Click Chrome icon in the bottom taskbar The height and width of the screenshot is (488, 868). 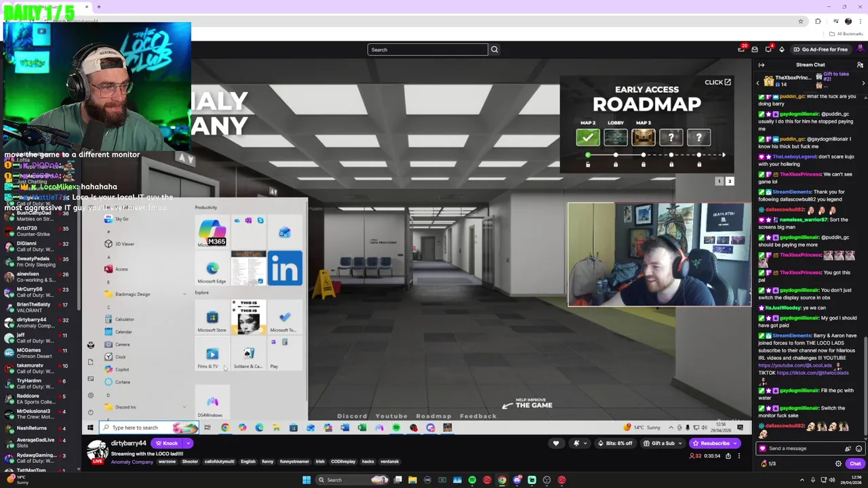coord(502,480)
